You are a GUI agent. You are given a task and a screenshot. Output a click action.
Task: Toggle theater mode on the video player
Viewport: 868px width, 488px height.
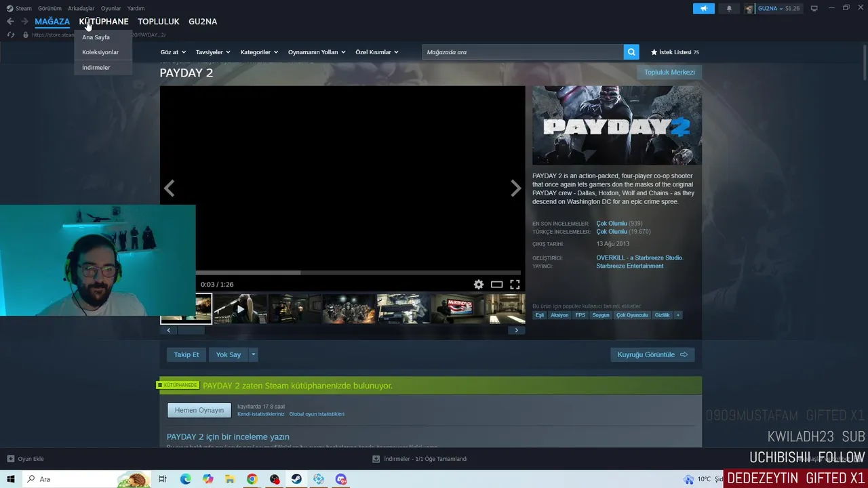[497, 285]
